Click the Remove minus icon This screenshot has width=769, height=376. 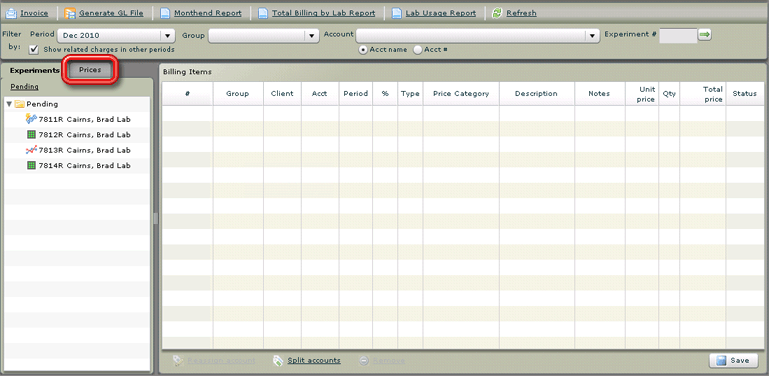click(363, 361)
